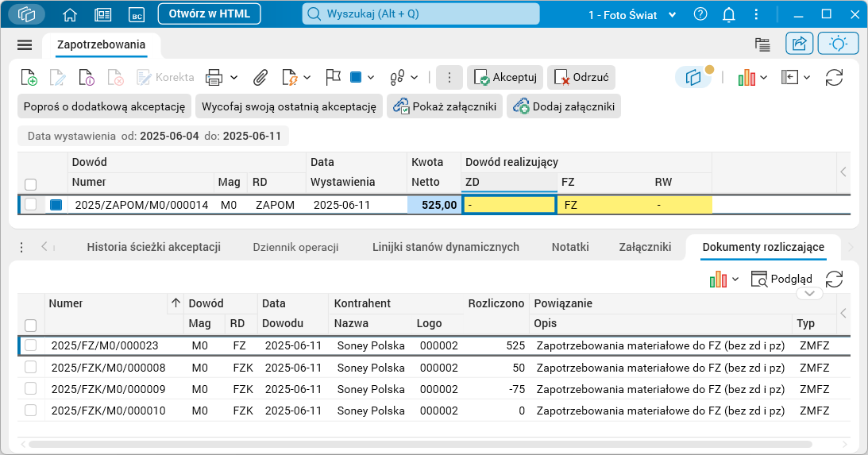The height and width of the screenshot is (455, 868).
Task: Open the hamburger main menu
Action: pyautogui.click(x=25, y=44)
